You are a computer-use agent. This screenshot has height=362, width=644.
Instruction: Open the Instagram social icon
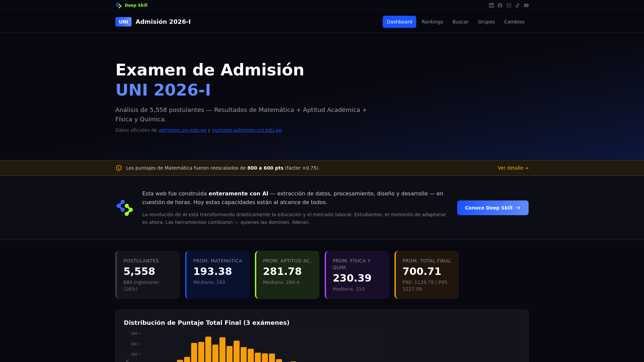click(509, 5)
